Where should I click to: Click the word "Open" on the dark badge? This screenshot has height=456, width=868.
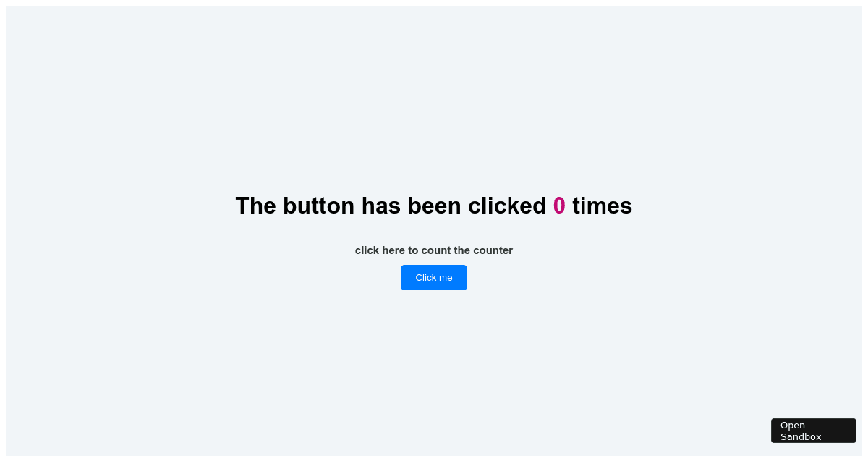point(793,425)
